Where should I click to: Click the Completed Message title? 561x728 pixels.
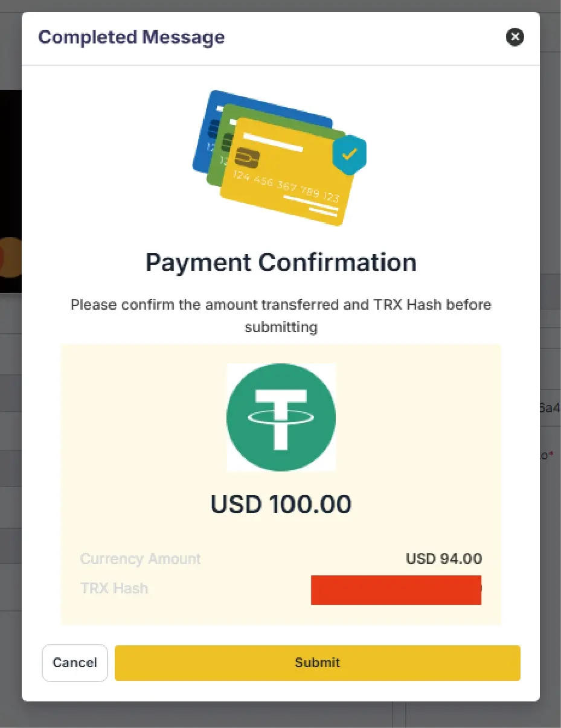tap(131, 37)
